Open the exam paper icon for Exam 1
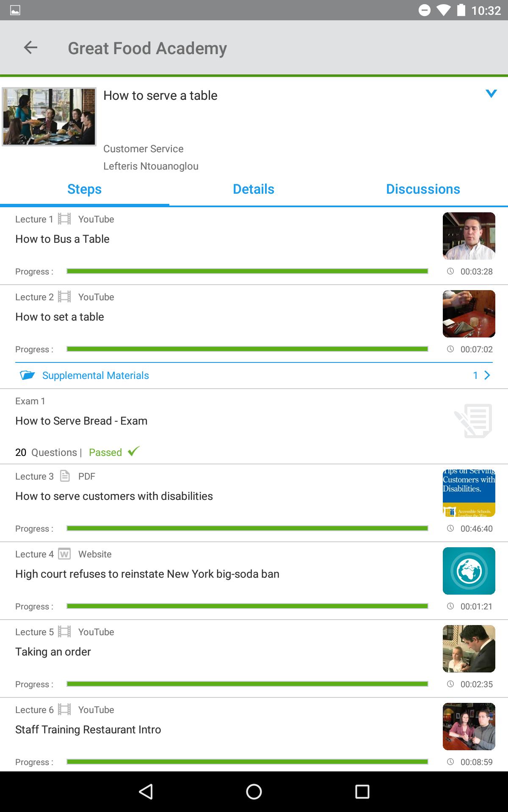 (473, 421)
